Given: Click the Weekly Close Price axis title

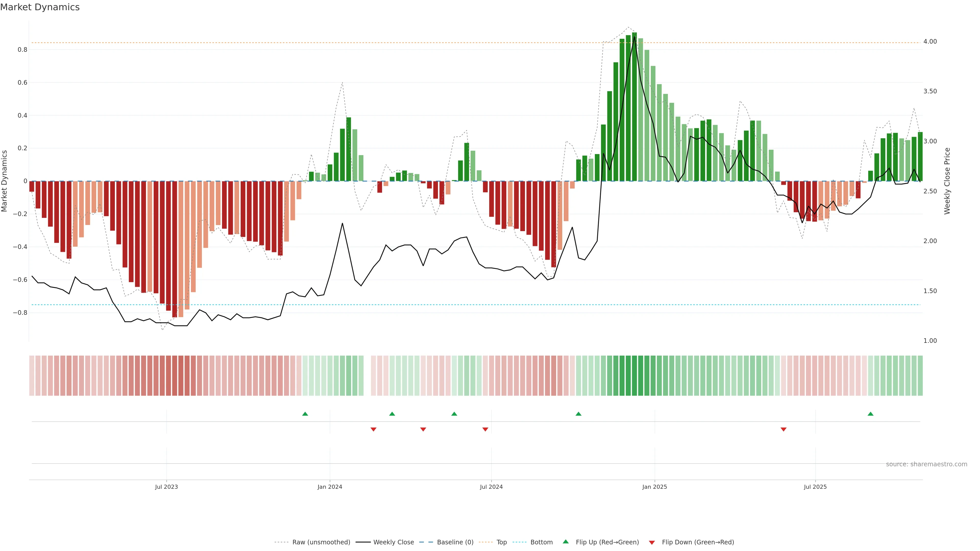Looking at the screenshot, I should coord(947,181).
